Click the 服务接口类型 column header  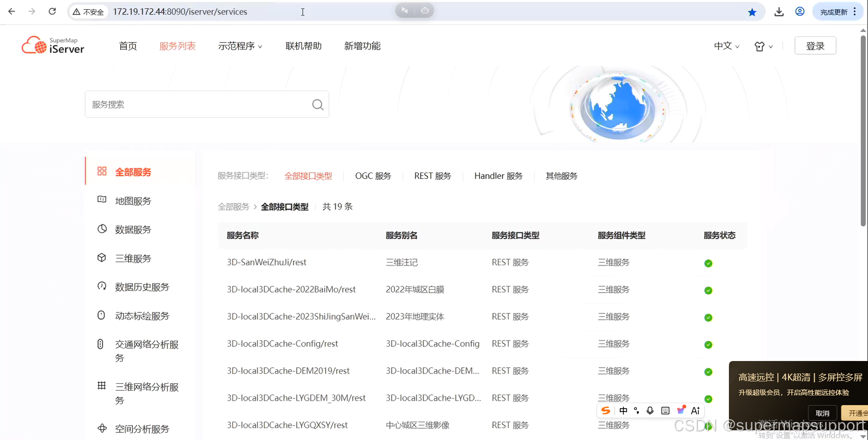click(x=516, y=236)
